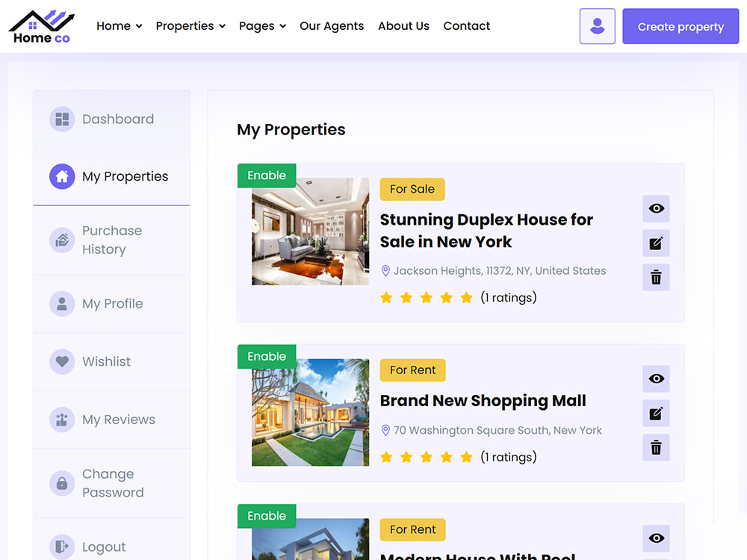Edit the Brand New Shopping Mall listing

point(656,414)
